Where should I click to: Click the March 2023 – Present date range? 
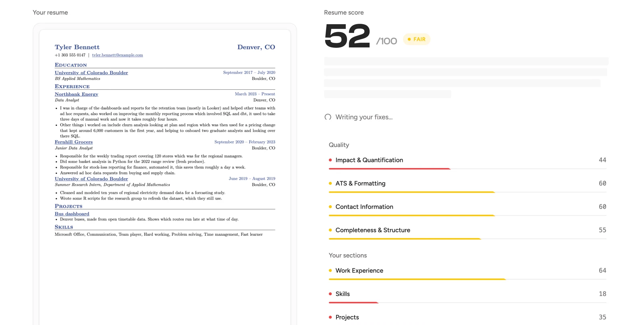(255, 94)
